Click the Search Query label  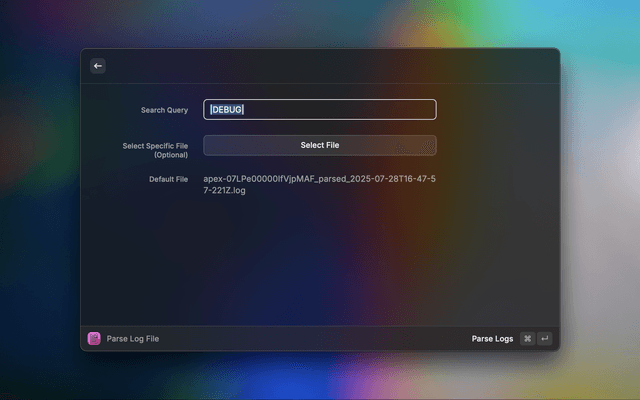164,110
